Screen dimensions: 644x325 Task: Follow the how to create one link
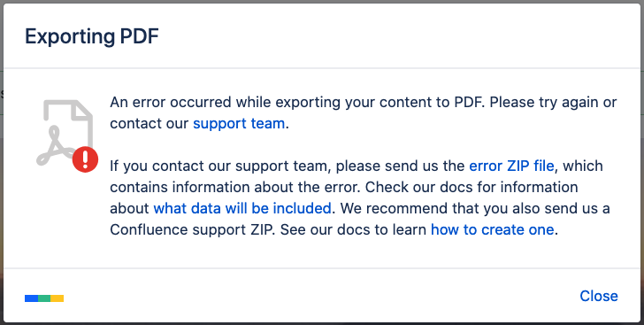click(493, 229)
